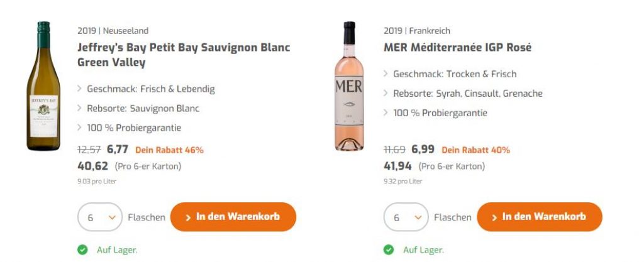Image resolution: width=644 pixels, height=262 pixels.
Task: Click chevron beside Geschmack: Frisch & Lebendig
Action: tap(80, 89)
